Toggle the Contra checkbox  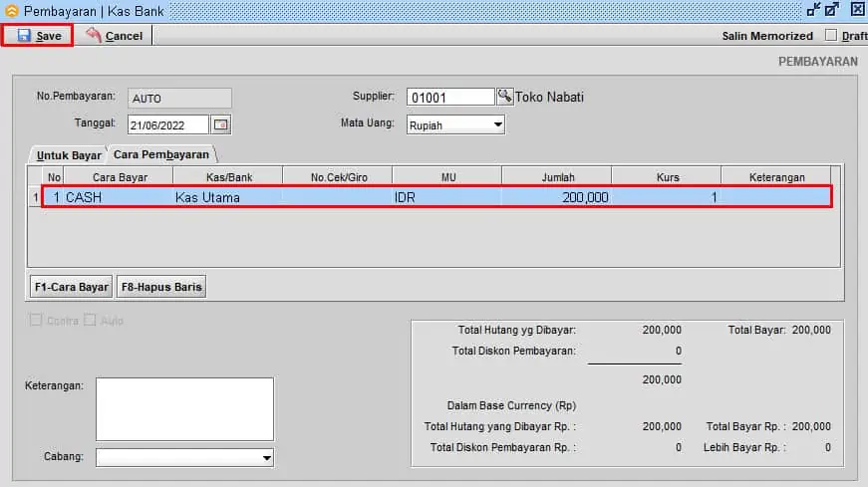point(36,320)
